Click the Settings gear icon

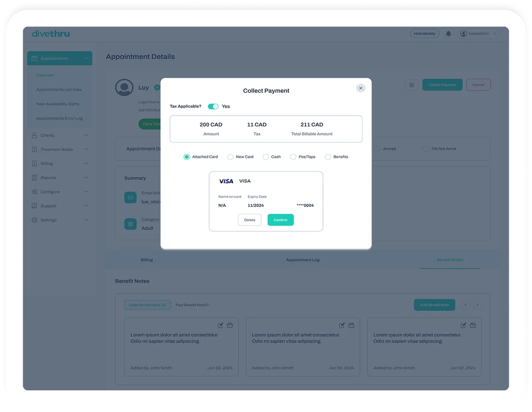(34, 220)
